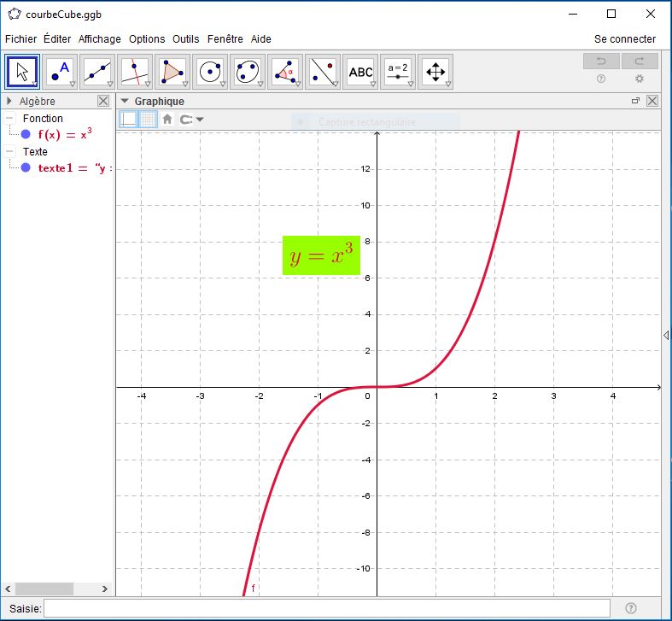Collapse the Texte tree group
Image resolution: width=672 pixels, height=621 pixels.
(9, 151)
